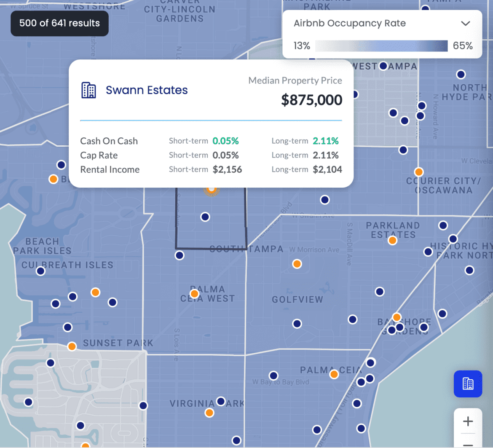Click the Swann Estates building icon
The height and width of the screenshot is (448, 493).
88,90
